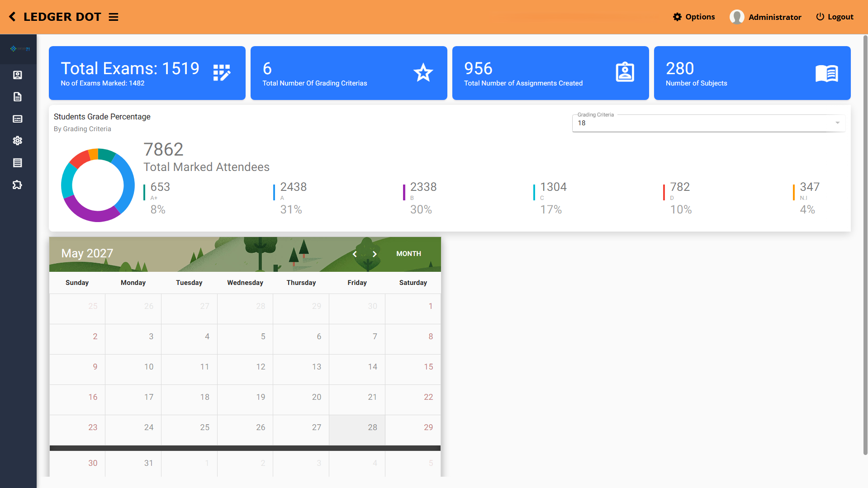Switch calendar to MONTH view
The width and height of the screenshot is (868, 488).
pos(408,254)
